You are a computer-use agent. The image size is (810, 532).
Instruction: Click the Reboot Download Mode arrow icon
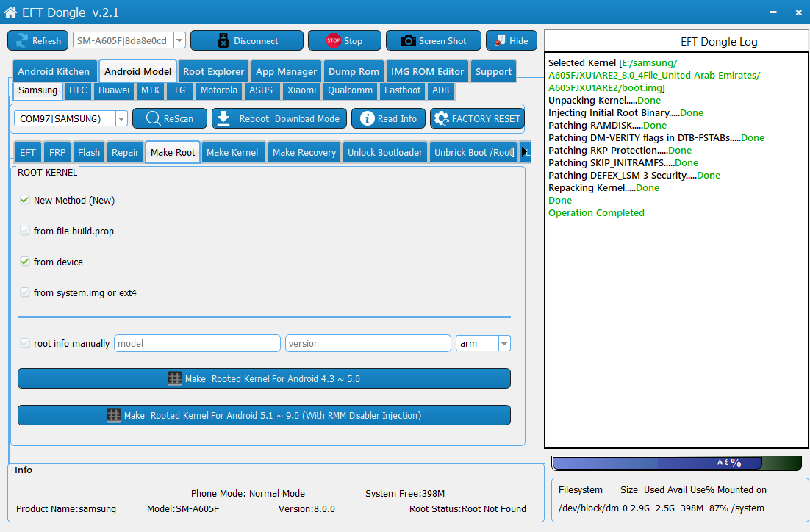(x=223, y=118)
